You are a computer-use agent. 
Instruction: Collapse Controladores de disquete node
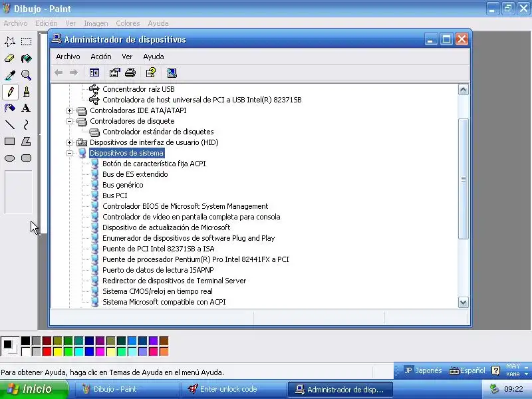69,121
